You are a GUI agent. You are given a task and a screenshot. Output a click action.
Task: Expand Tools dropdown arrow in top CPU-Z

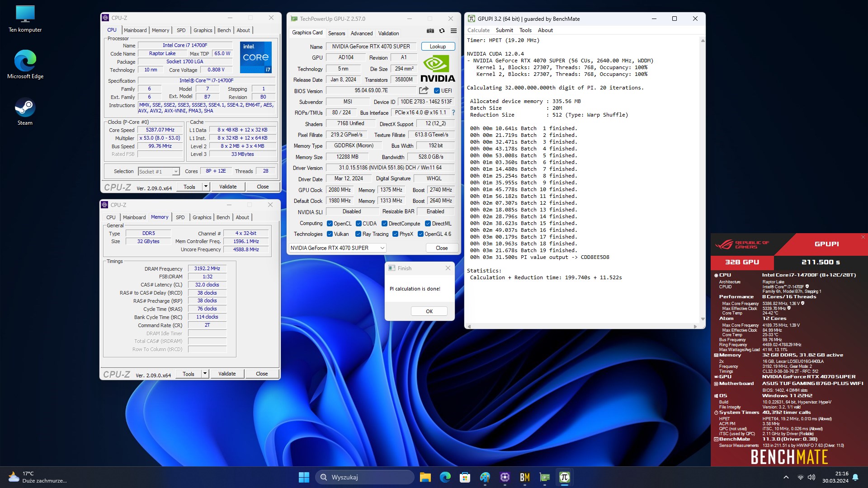click(x=206, y=187)
